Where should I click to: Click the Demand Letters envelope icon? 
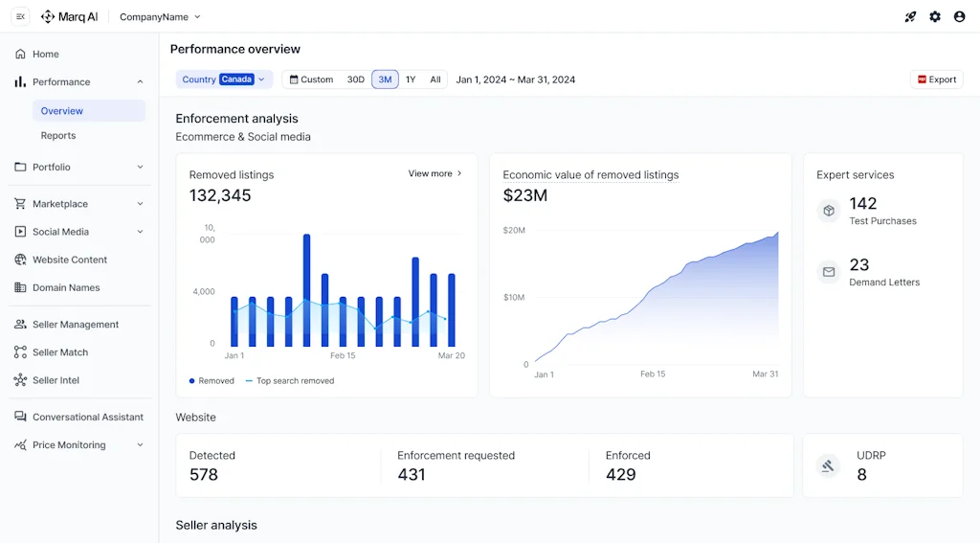[829, 272]
